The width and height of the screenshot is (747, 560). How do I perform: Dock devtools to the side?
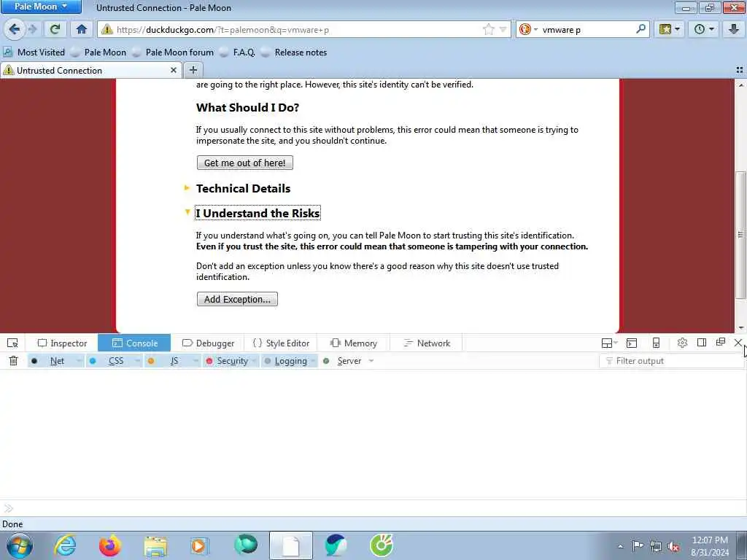701,343
